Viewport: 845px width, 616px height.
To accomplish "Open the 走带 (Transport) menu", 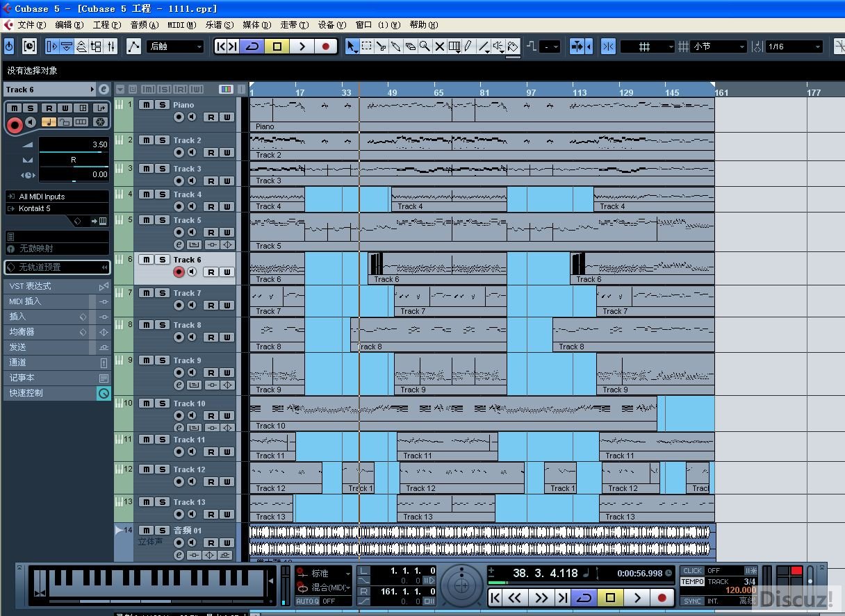I will pos(294,25).
